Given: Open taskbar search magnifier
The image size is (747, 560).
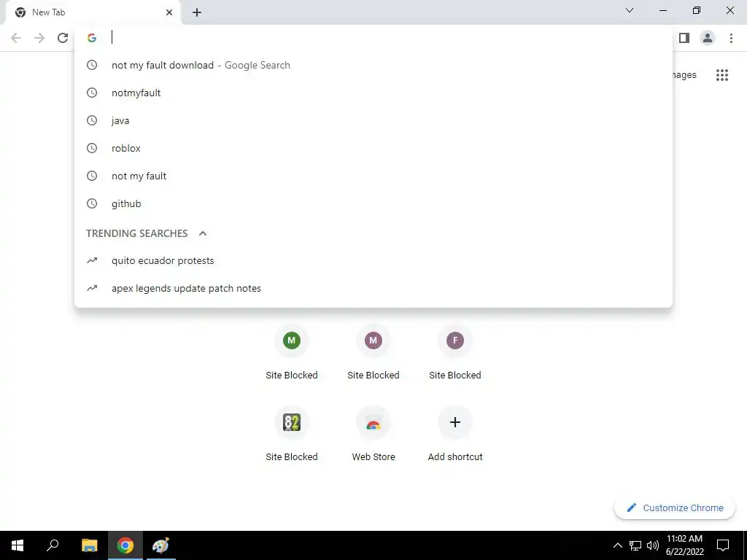Looking at the screenshot, I should pyautogui.click(x=53, y=545).
